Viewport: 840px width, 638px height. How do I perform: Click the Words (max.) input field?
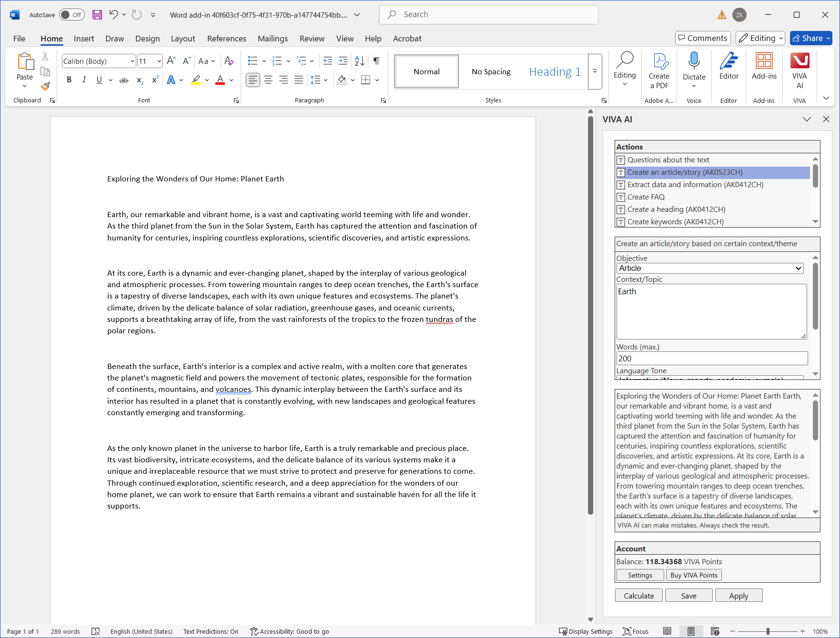coord(712,359)
